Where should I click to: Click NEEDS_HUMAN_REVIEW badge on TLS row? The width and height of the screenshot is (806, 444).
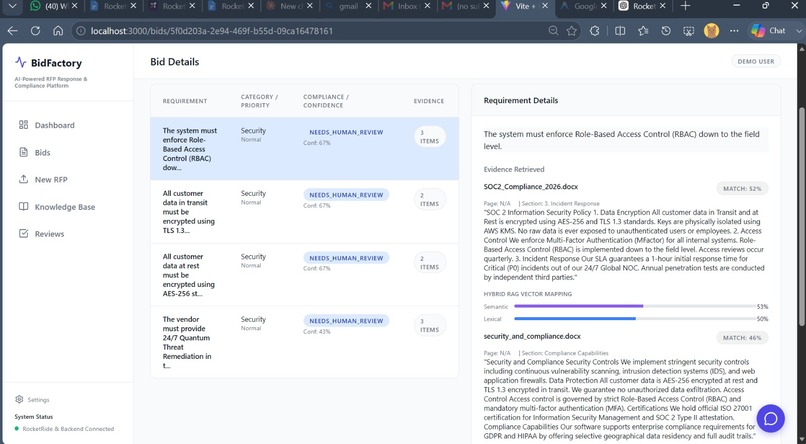(x=346, y=195)
